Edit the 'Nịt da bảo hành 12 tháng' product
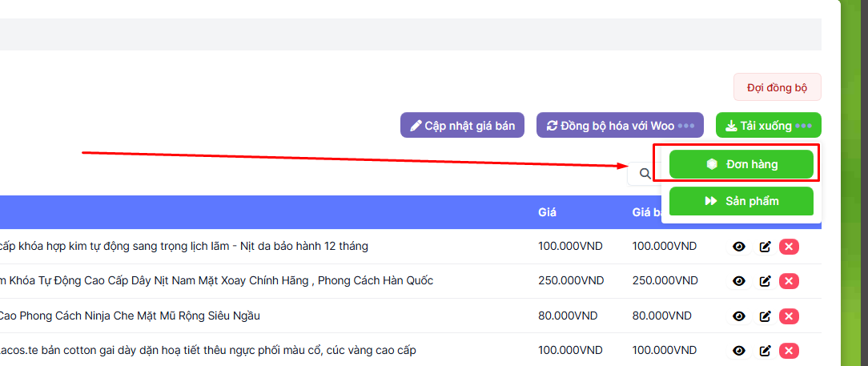The image size is (868, 366). 765,246
